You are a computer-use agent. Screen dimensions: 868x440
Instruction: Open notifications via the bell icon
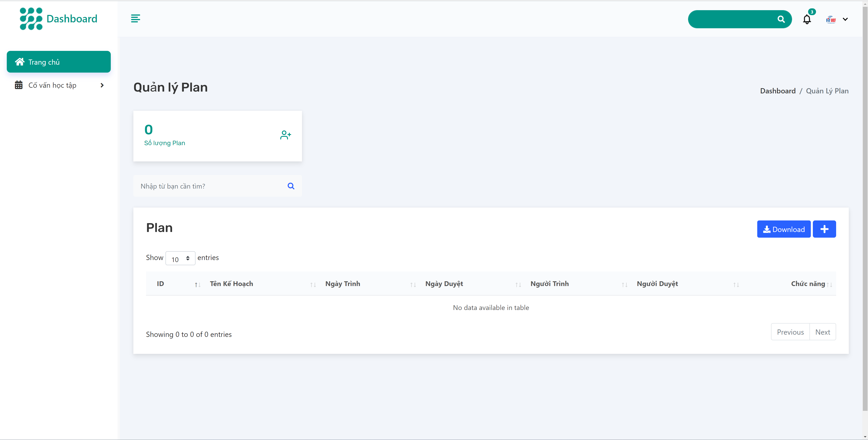pyautogui.click(x=807, y=19)
